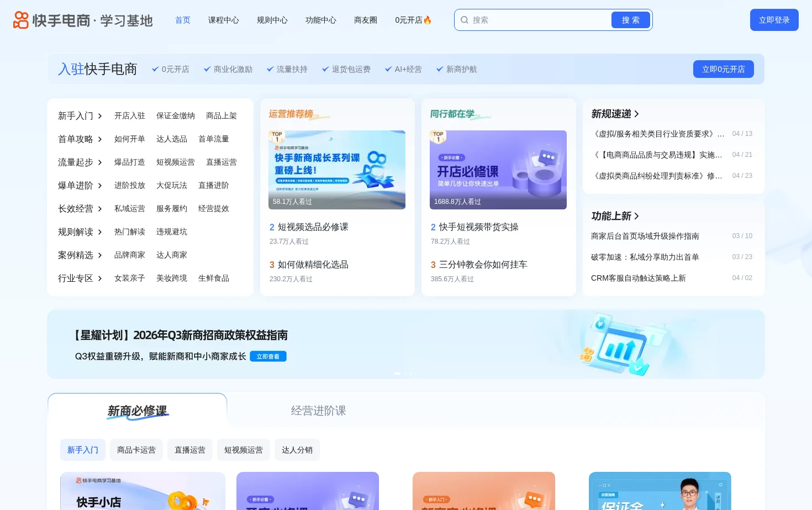Click the checkmark icon before 流量扶持
812x510 pixels.
tap(270, 69)
